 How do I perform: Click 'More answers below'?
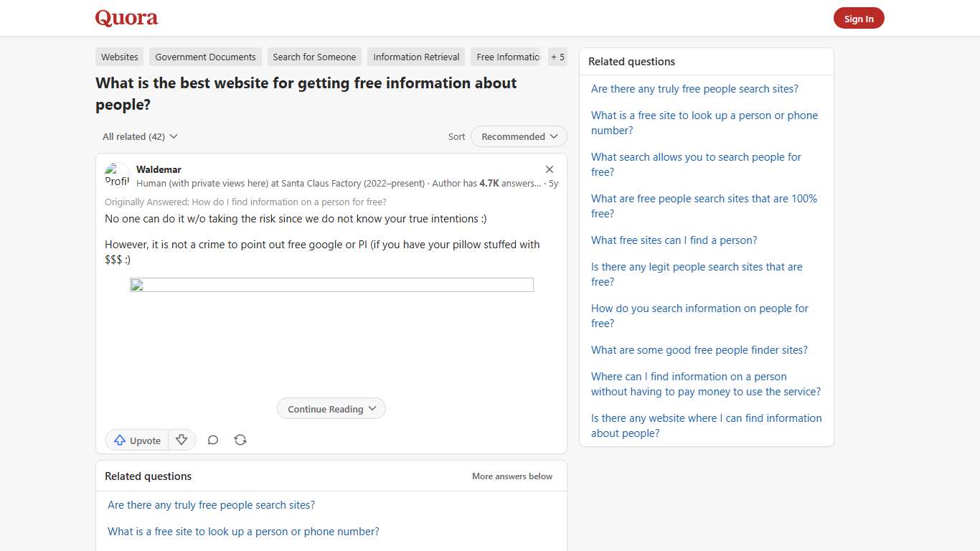(x=512, y=476)
